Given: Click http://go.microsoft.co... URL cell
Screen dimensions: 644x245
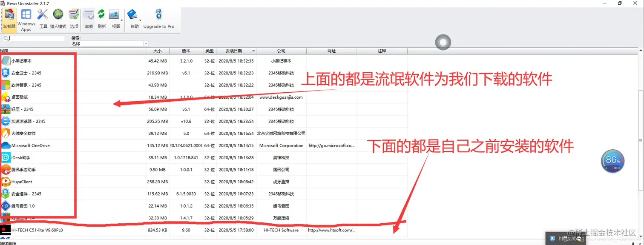Looking at the screenshot, I should coord(331,145).
